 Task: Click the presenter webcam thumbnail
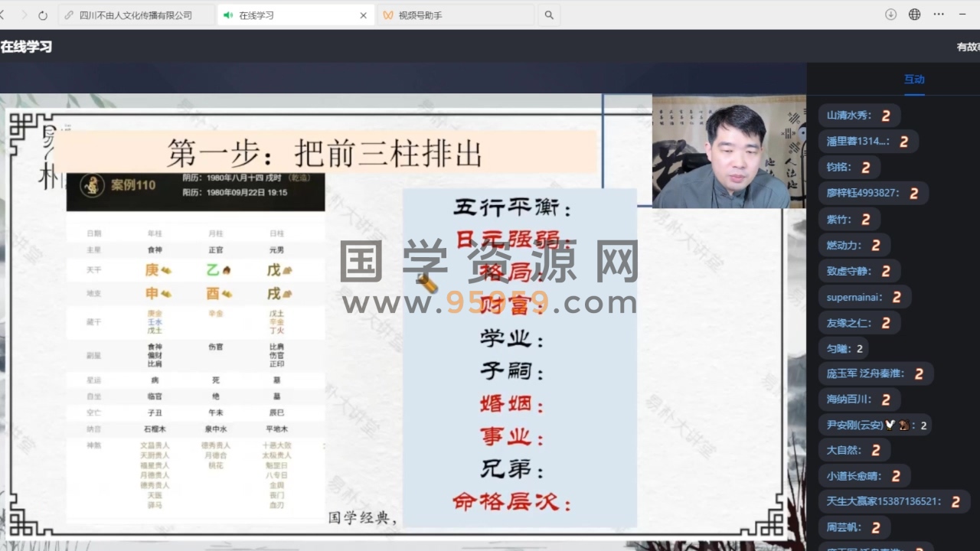[727, 152]
